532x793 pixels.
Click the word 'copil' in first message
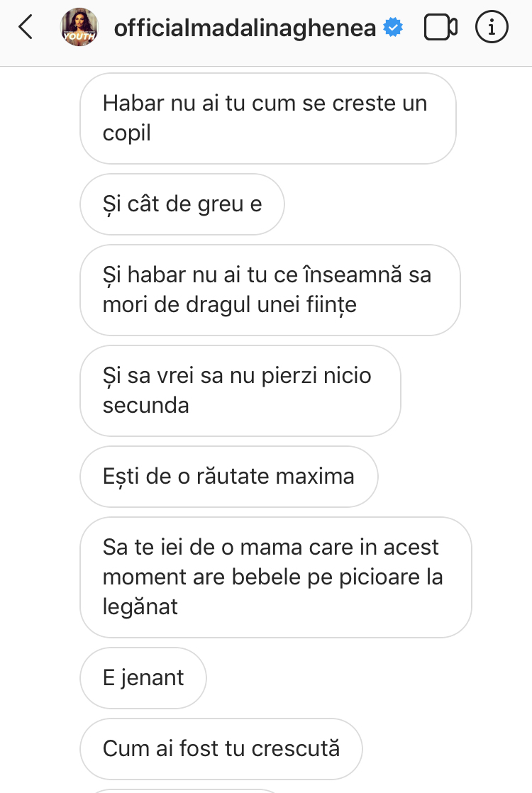126,133
